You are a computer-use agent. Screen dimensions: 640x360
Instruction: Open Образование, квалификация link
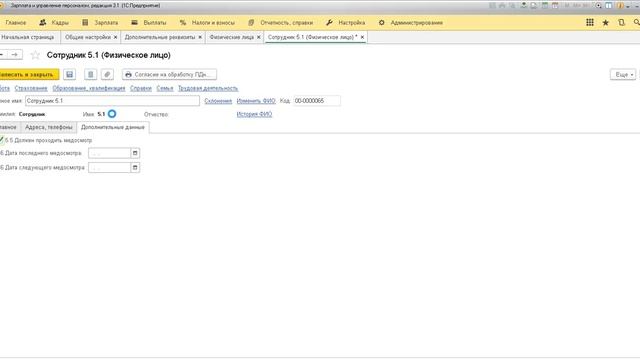(89, 88)
